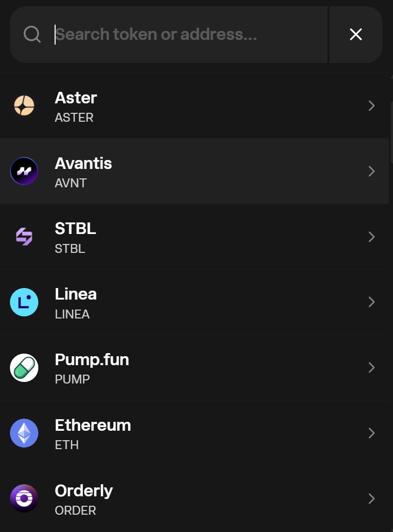393x532 pixels.
Task: Click the Orderly token logo icon
Action: pyautogui.click(x=24, y=498)
